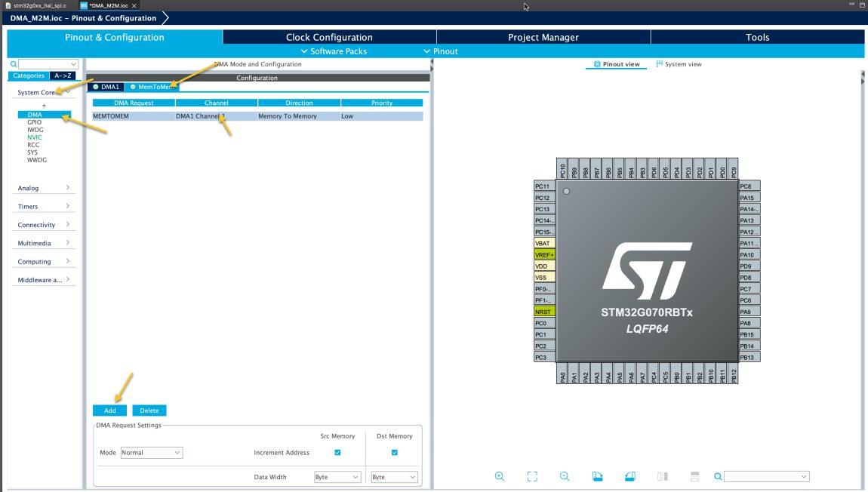868x492 pixels.
Task: Select the MEMTOMEM DMA request row
Action: [257, 116]
